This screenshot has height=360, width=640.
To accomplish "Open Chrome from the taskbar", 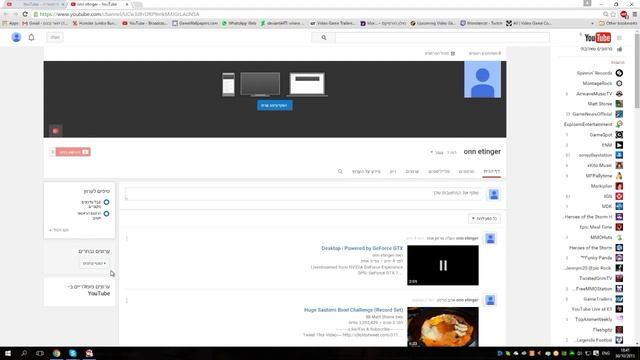I will (x=56, y=353).
